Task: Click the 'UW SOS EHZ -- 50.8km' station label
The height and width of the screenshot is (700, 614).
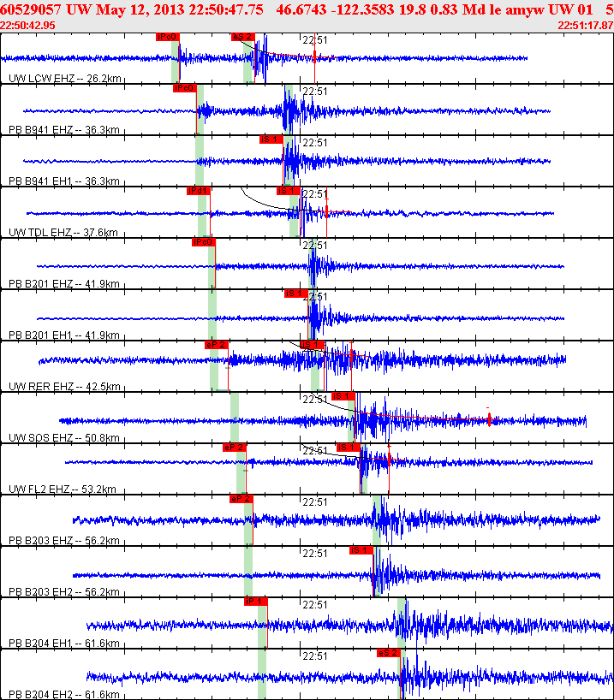Action: pos(64,438)
